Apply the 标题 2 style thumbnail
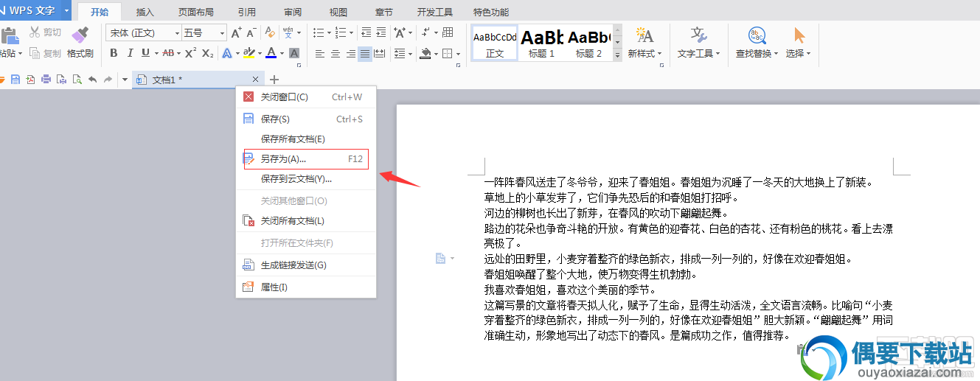 pos(588,43)
